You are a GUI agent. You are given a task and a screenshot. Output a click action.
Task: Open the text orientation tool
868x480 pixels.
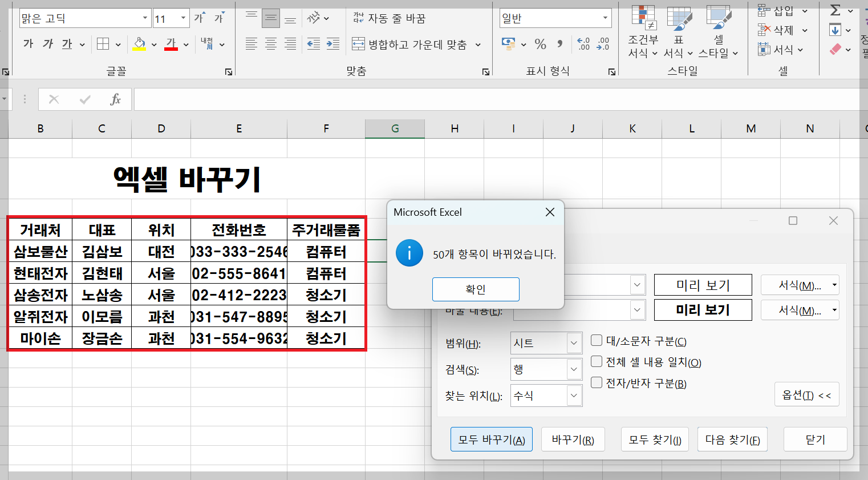[314, 18]
